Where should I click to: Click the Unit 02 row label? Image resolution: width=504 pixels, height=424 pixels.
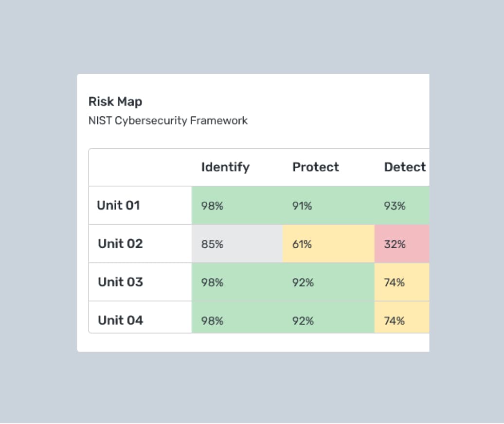(120, 244)
